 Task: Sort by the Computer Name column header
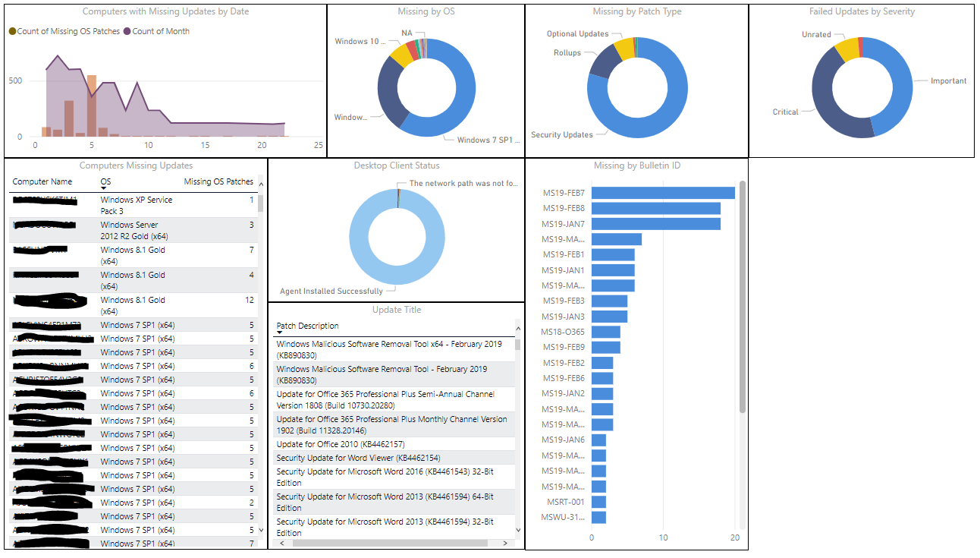pyautogui.click(x=42, y=182)
